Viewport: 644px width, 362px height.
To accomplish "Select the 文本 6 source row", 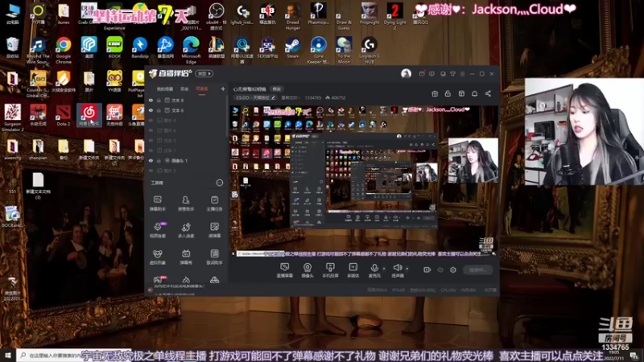I will tap(186, 110).
